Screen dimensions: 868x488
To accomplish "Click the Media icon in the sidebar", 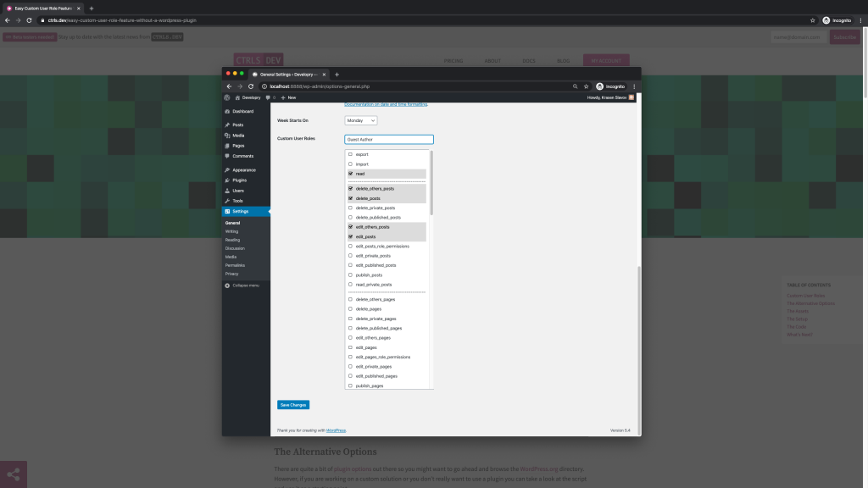I will (x=227, y=136).
